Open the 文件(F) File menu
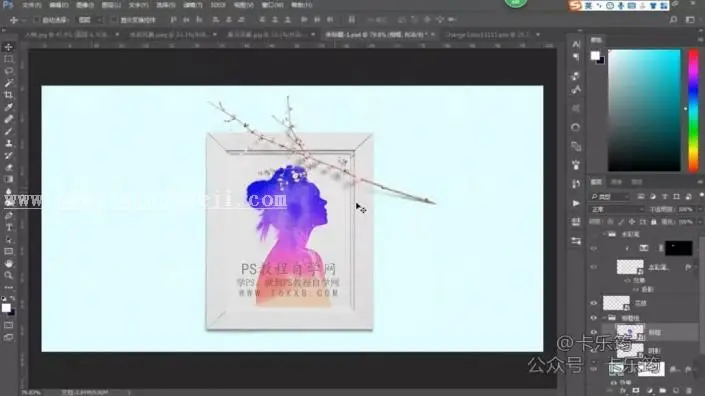The width and height of the screenshot is (705, 396). (x=31, y=5)
